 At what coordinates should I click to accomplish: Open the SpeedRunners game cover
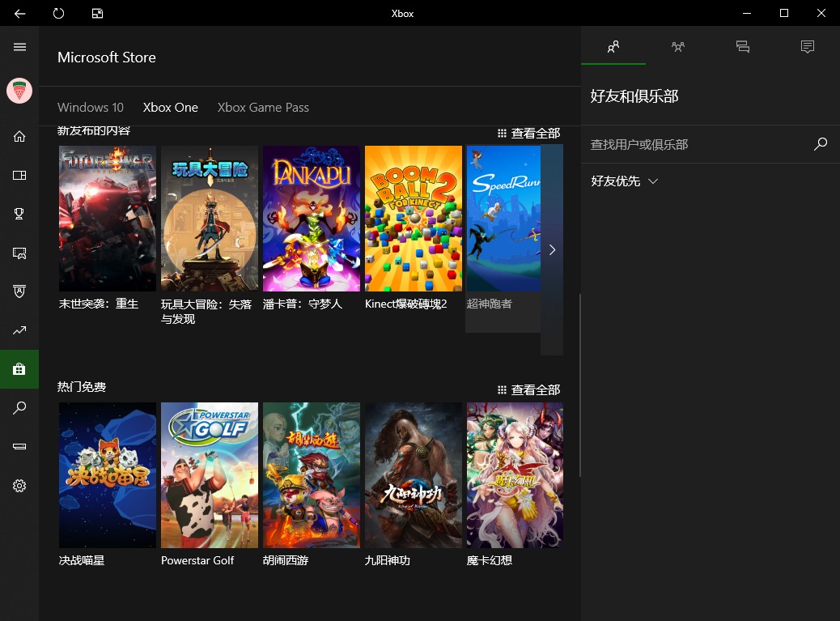click(x=503, y=219)
